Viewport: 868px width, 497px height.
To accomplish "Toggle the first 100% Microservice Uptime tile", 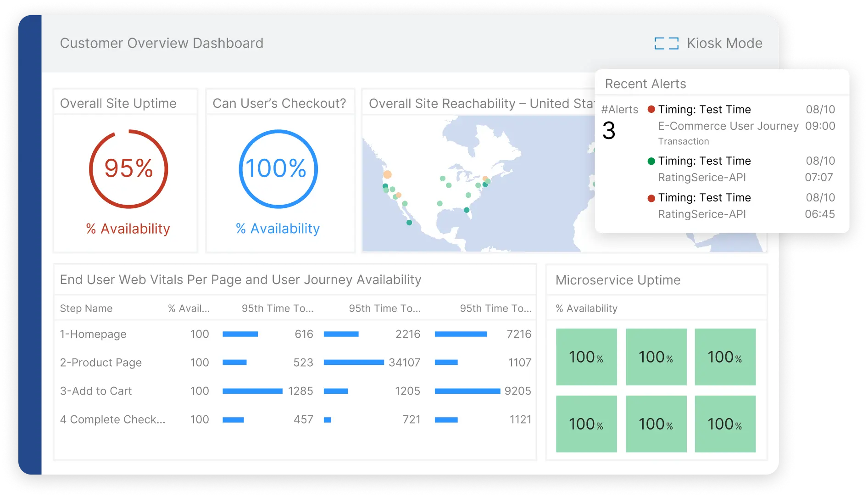I will pyautogui.click(x=586, y=357).
